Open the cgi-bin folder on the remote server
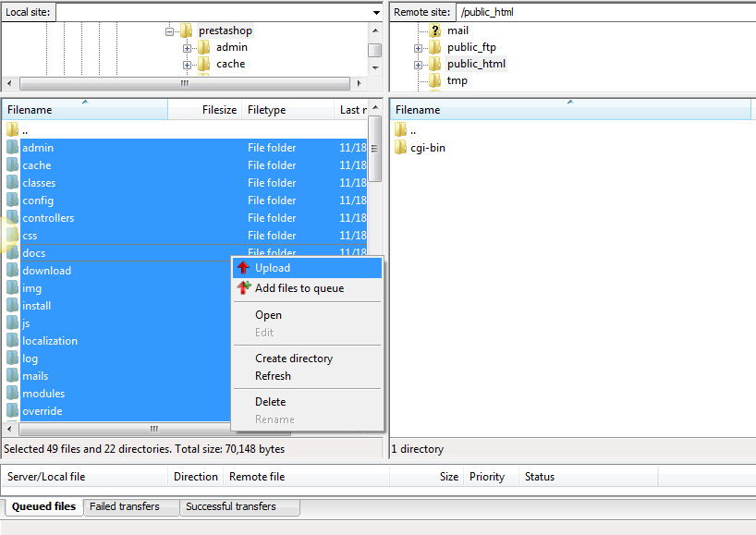 (426, 147)
